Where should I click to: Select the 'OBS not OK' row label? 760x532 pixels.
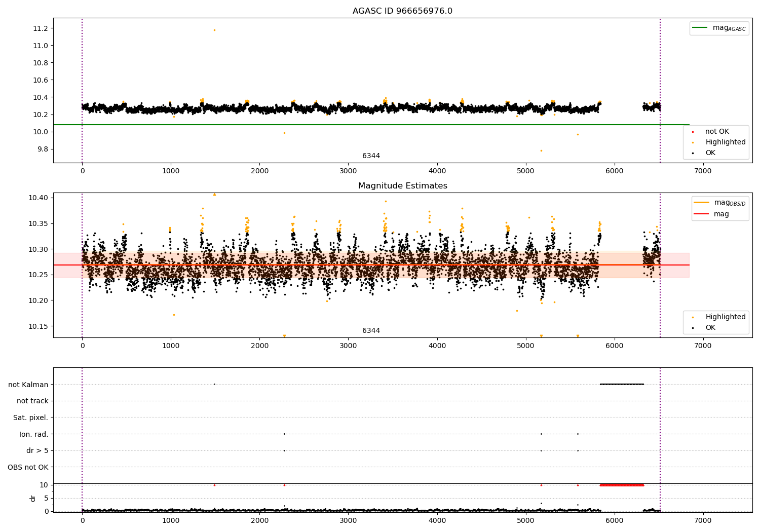28,467
